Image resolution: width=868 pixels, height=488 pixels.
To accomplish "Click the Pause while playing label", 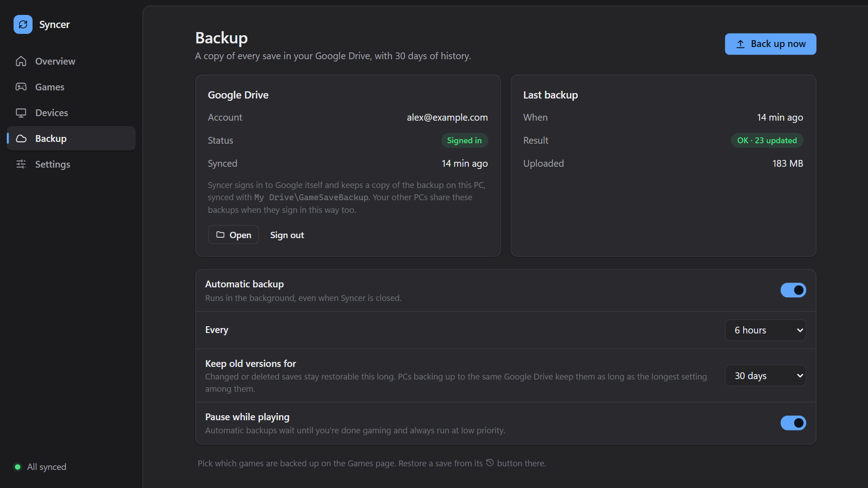I will click(247, 417).
